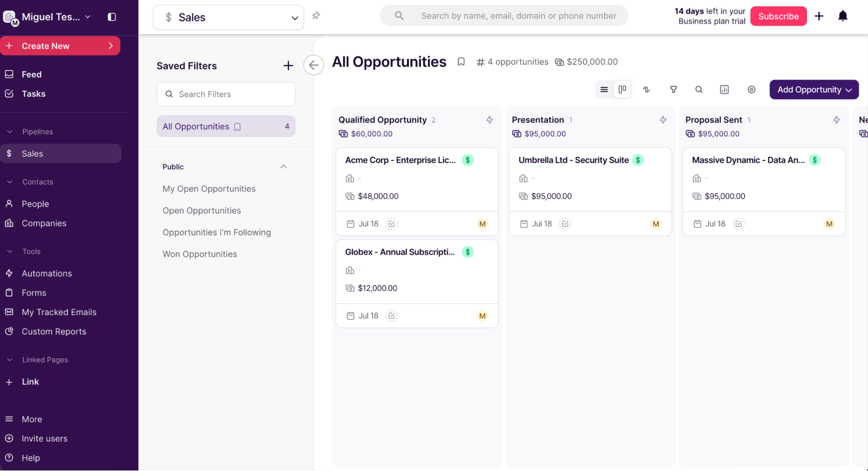Collapse the Contacts section

pos(10,182)
